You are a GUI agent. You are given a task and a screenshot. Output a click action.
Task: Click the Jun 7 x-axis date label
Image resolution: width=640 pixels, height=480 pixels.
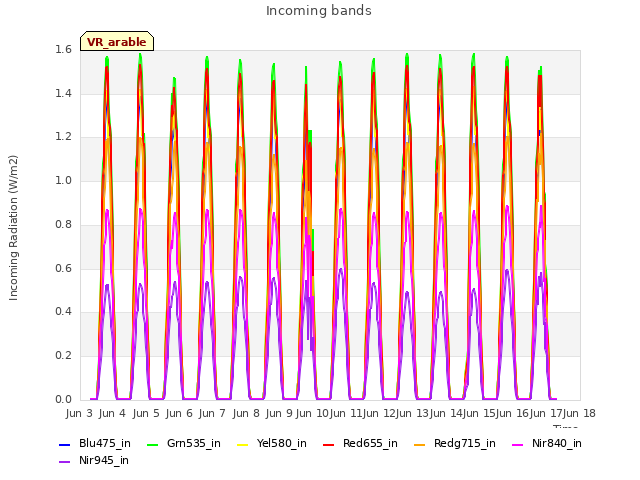coord(212,413)
